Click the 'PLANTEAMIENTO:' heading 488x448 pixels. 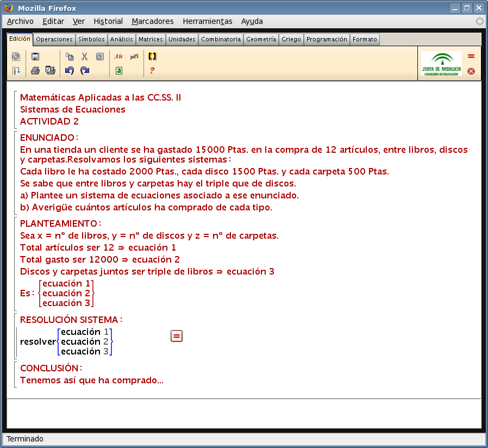click(x=61, y=223)
